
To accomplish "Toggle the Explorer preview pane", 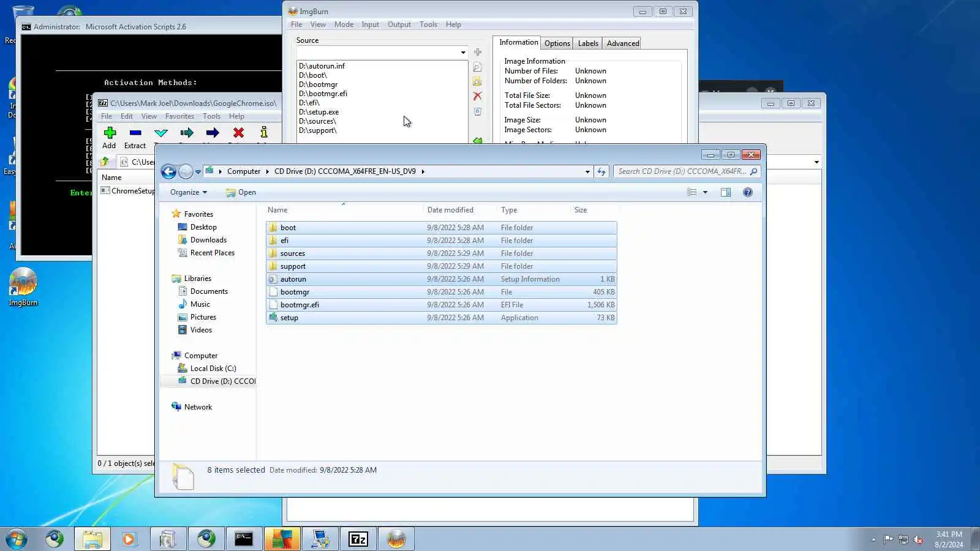I will point(726,192).
